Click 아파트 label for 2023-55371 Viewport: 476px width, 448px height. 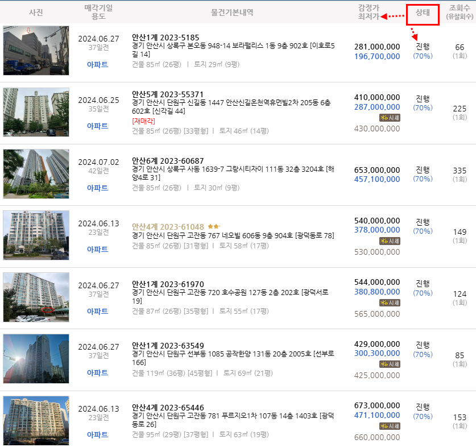click(x=97, y=126)
